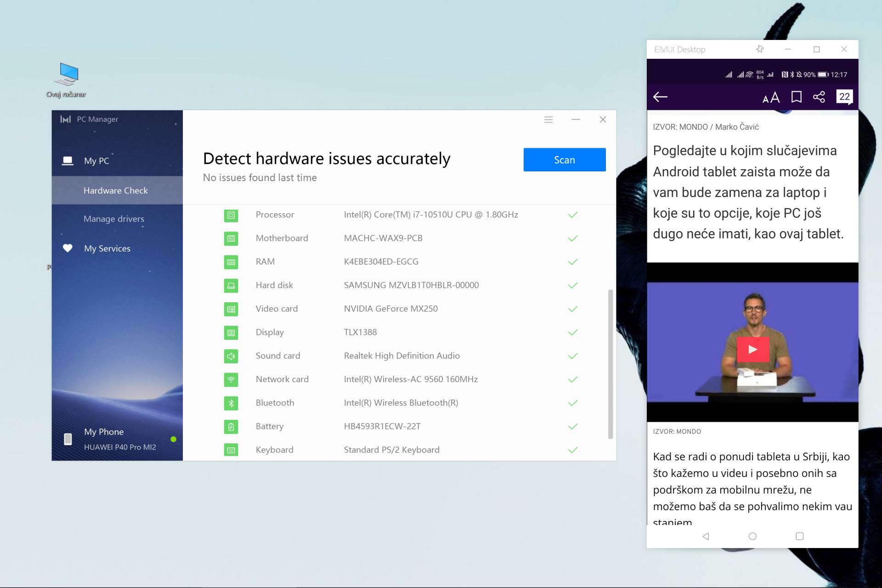Tap the share icon in article
This screenshot has height=588, width=882.
click(x=819, y=97)
